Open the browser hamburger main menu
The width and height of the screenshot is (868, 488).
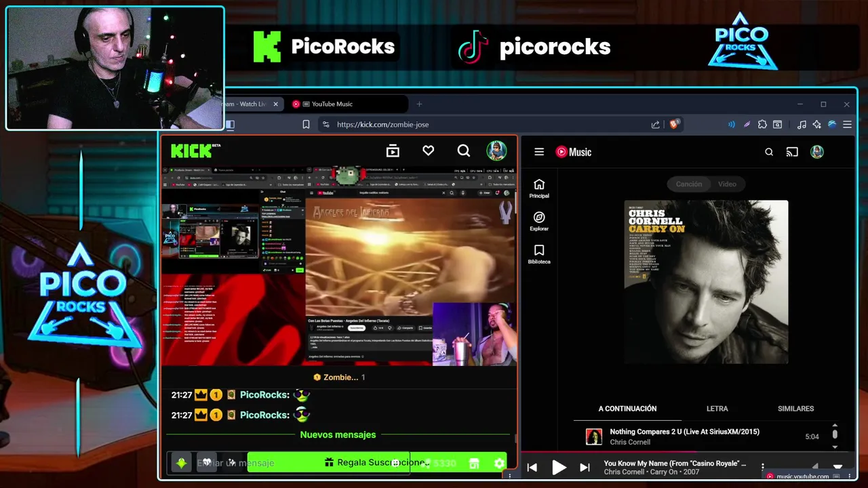coord(847,125)
